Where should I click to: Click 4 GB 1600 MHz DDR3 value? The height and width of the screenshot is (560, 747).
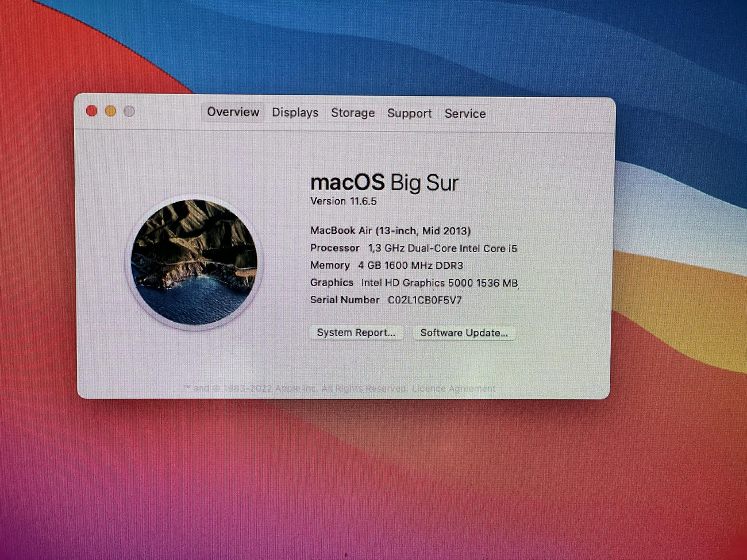pos(410,265)
